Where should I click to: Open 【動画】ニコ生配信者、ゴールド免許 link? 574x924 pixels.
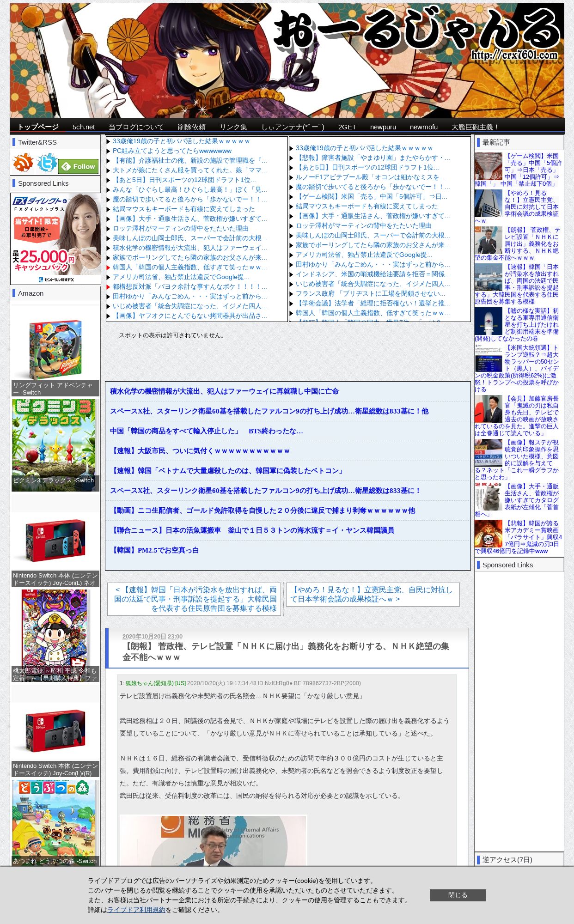click(x=263, y=511)
